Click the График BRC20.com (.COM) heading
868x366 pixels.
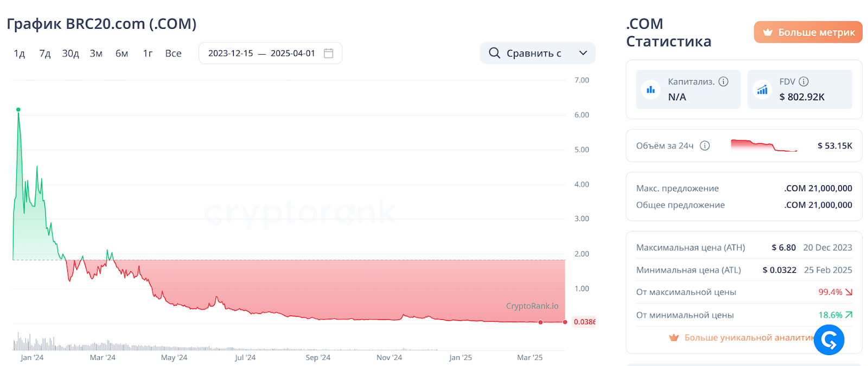click(x=101, y=24)
